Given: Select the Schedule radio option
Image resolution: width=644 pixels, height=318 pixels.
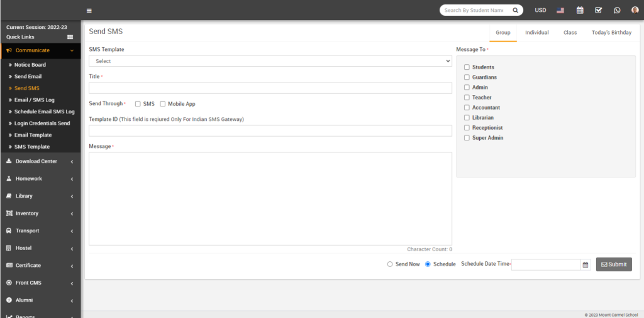Looking at the screenshot, I should [428, 264].
